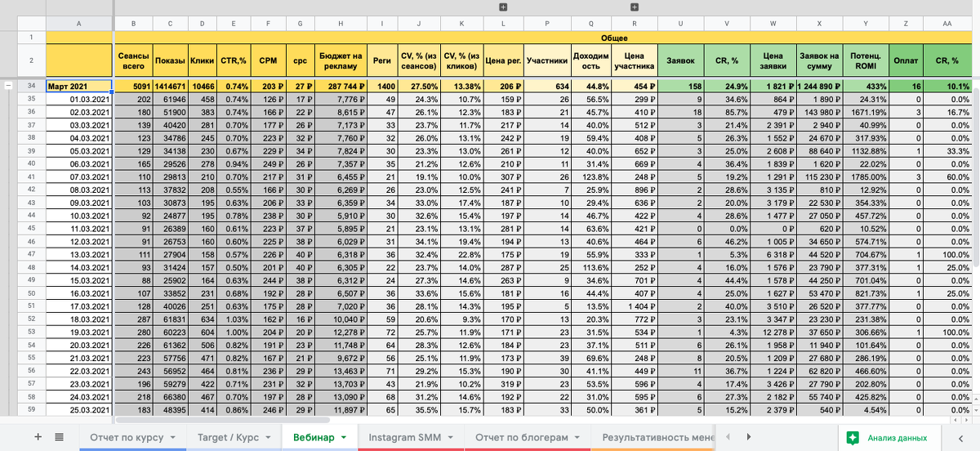Select the 66380 impressions cell
The width and height of the screenshot is (980, 451).
click(x=171, y=396)
